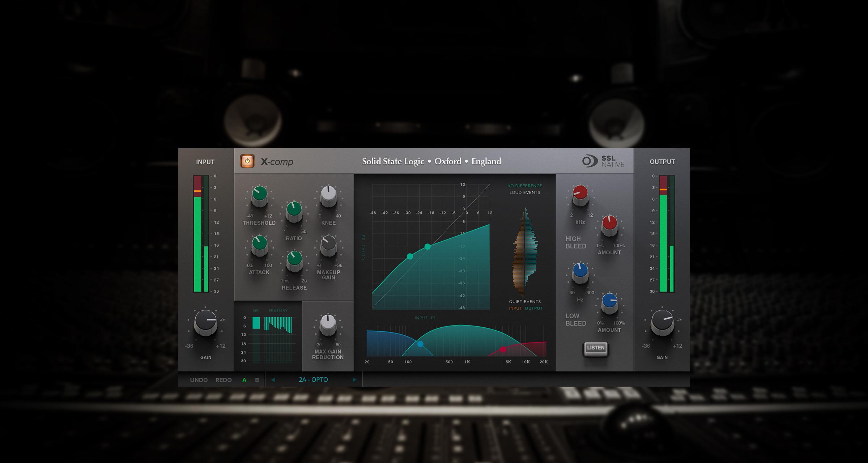
Task: Click the red High Bleed Amount knob
Action: click(609, 225)
